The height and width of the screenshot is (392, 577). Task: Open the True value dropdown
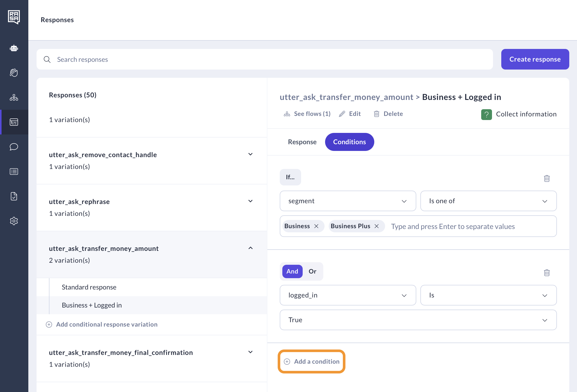click(418, 320)
